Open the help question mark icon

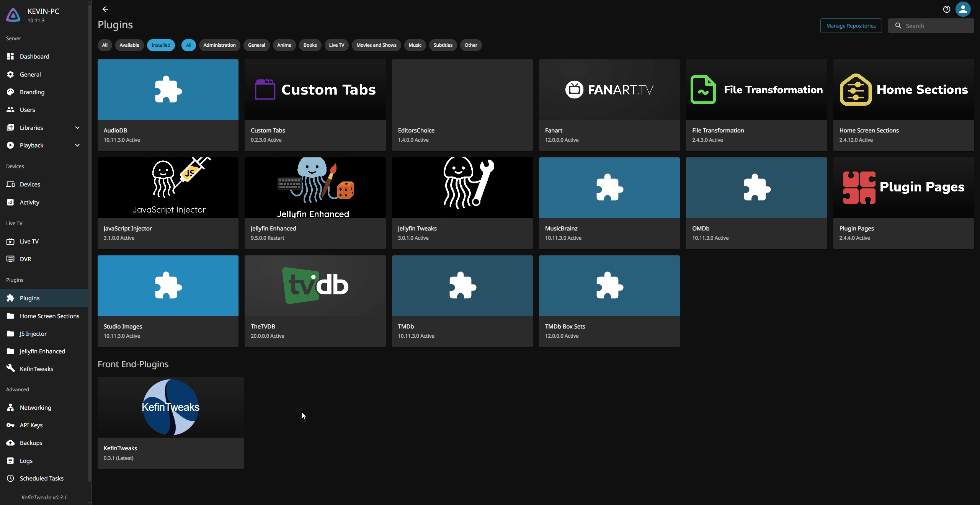947,9
